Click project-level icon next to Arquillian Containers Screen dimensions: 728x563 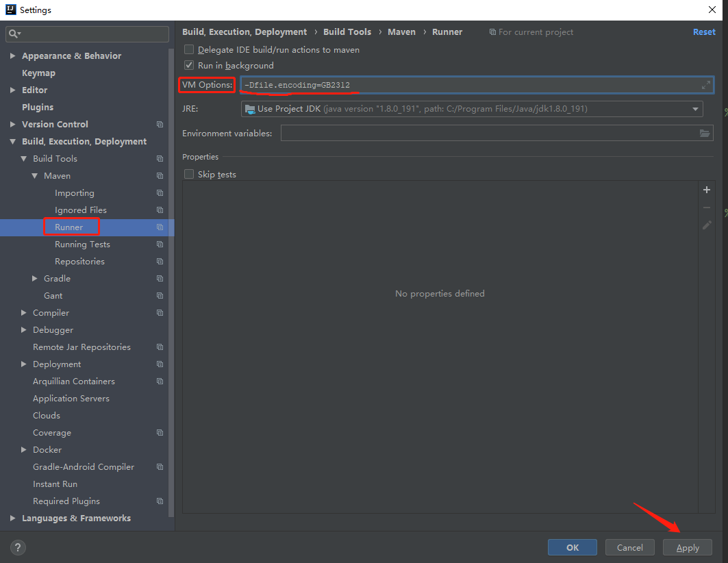160,381
